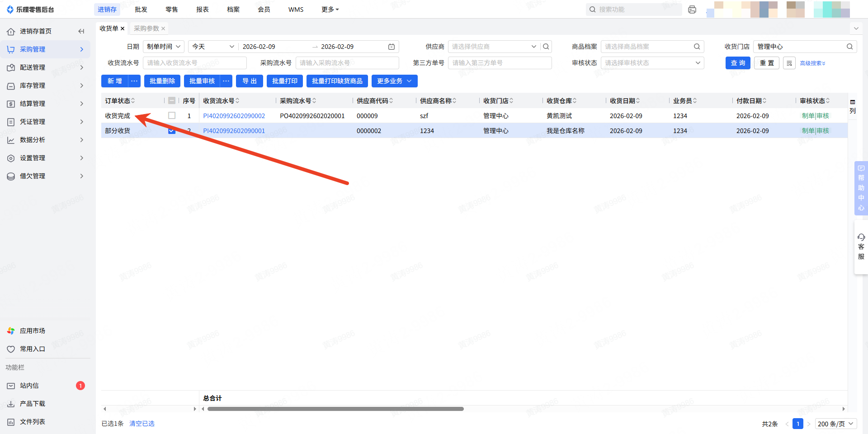
Task: Click the 批量打印缺货商品 button
Action: click(x=337, y=81)
